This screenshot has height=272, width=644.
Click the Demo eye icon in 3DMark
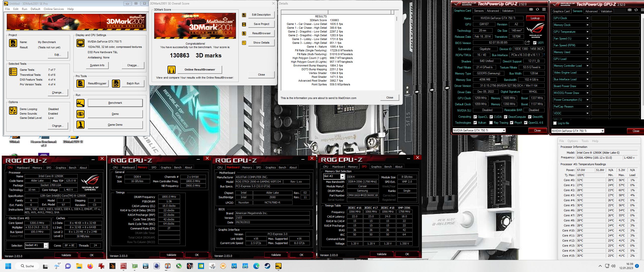(80, 114)
